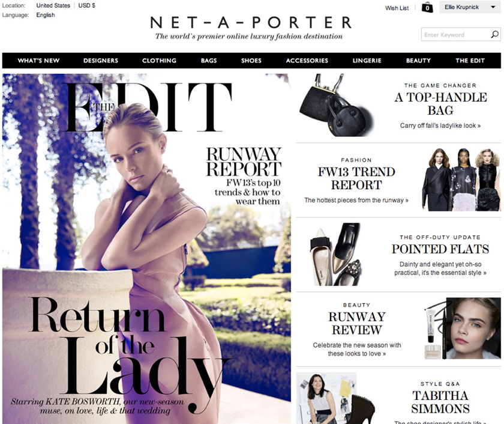
Task: Go to the Shoes section
Action: pos(251,61)
